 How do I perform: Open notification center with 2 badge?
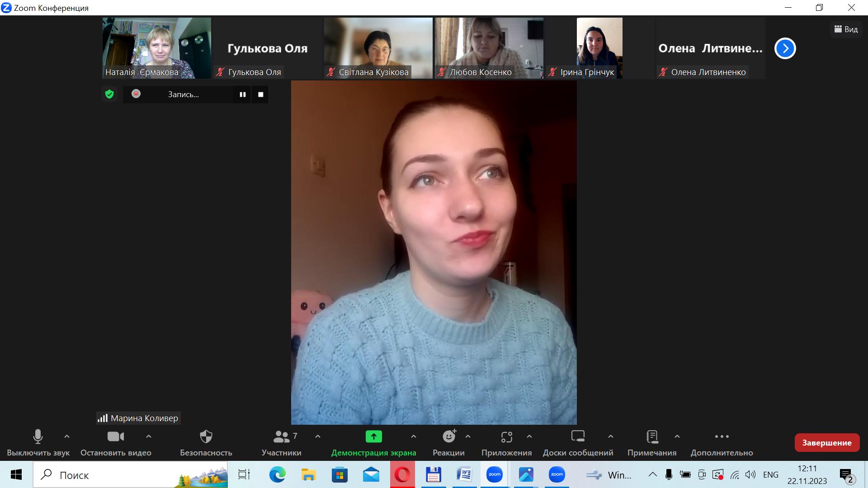[847, 475]
